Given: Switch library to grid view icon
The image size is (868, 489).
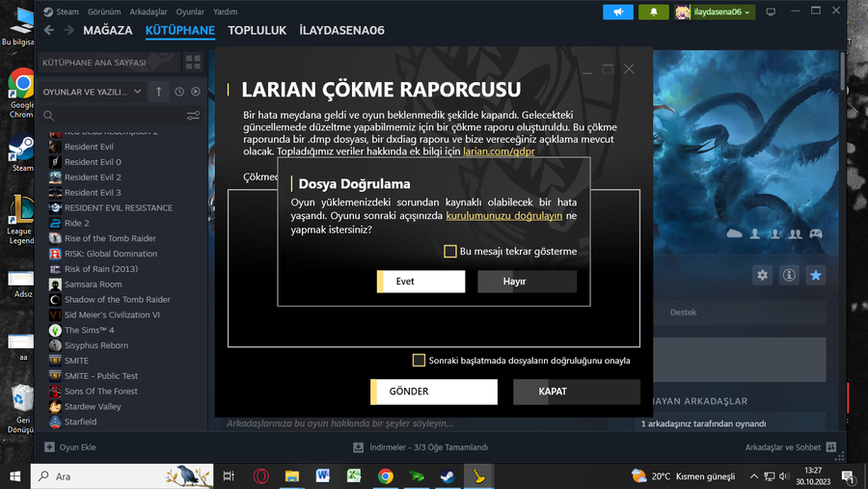Looking at the screenshot, I should click(x=193, y=63).
